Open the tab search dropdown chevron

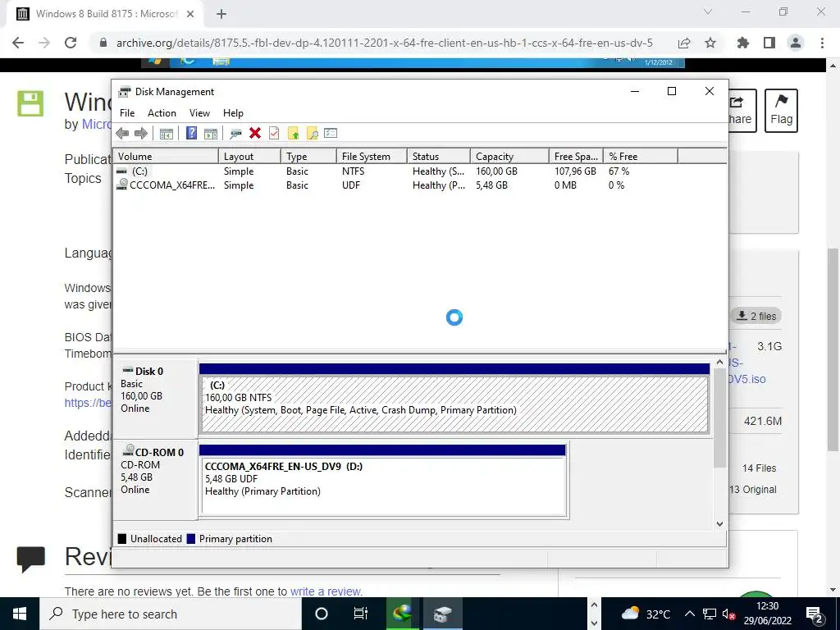708,11
